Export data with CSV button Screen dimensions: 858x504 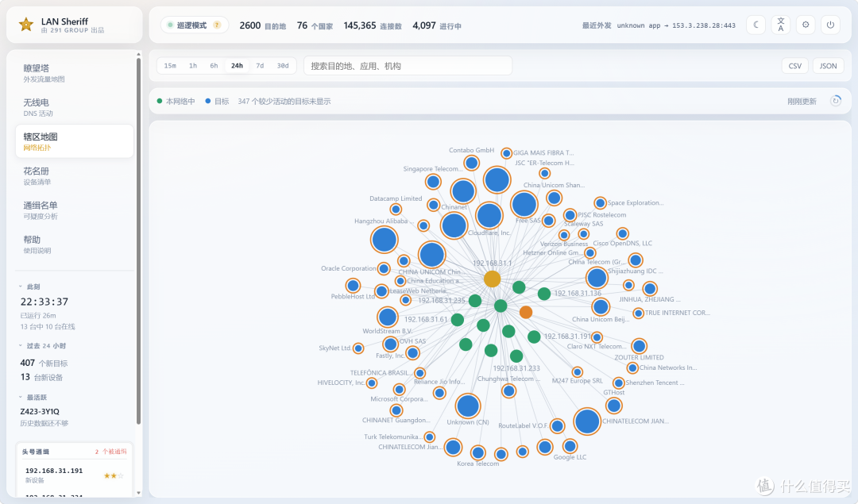pos(795,66)
